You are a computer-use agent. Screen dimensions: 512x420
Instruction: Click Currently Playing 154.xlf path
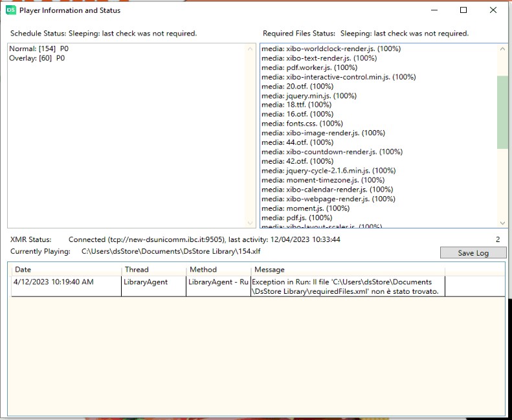[x=171, y=252]
